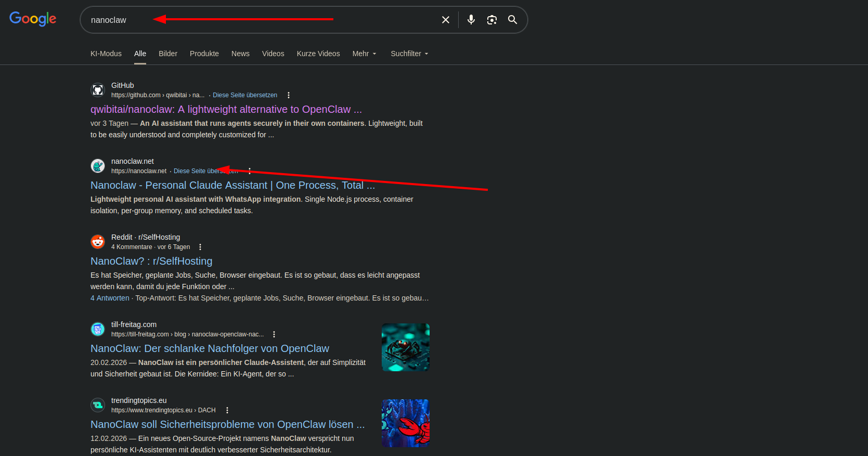
Task: Open Google Lens image search icon
Action: 492,20
